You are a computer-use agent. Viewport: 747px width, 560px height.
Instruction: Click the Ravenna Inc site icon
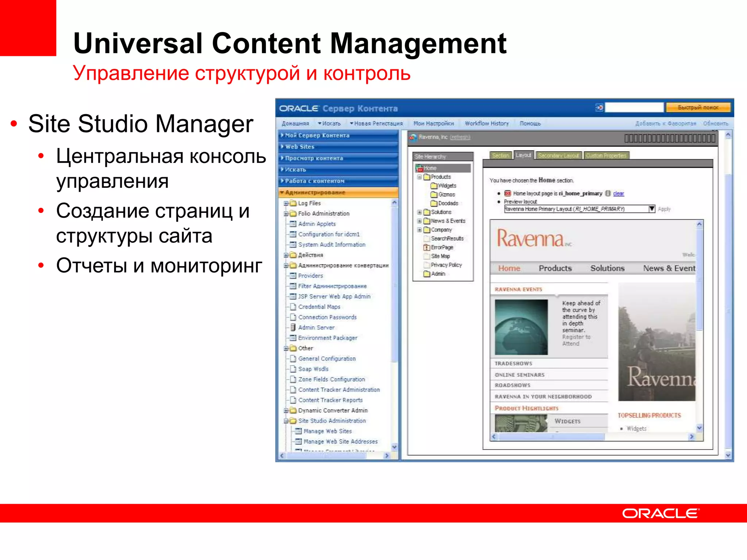click(413, 137)
